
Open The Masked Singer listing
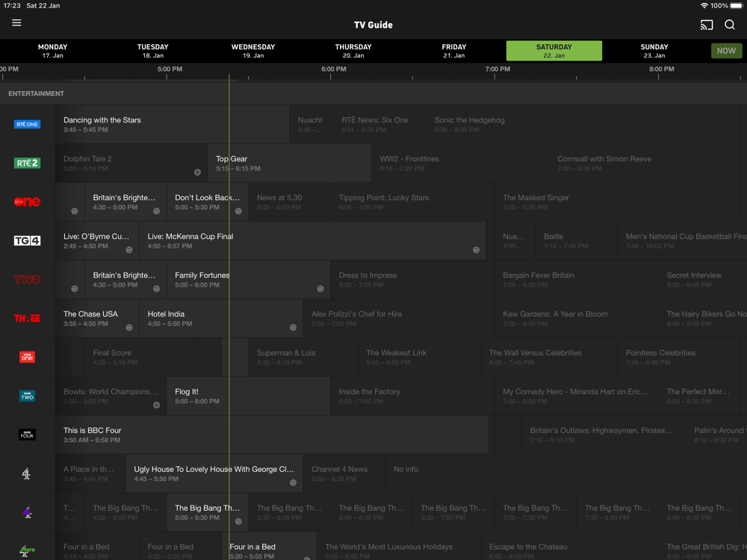pos(618,202)
